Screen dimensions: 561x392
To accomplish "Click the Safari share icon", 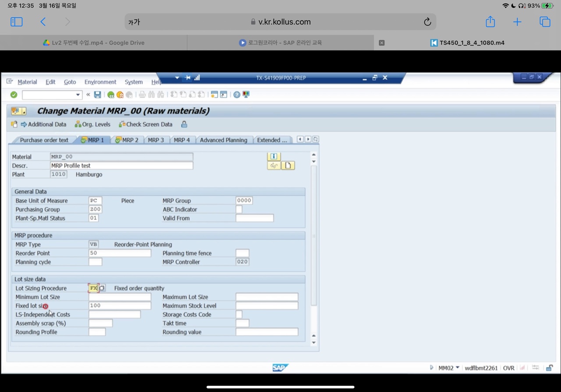I will click(490, 22).
